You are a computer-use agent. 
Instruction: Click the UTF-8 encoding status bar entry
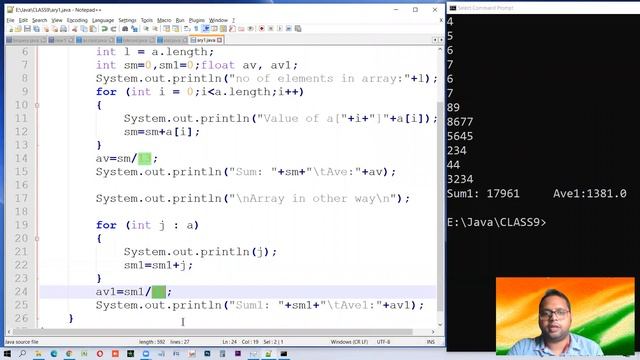(x=383, y=342)
